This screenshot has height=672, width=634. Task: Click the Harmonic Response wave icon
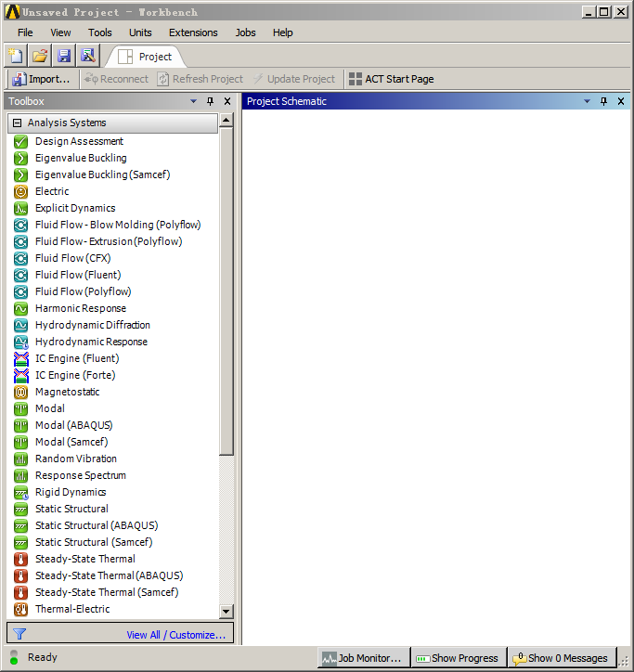(20, 308)
